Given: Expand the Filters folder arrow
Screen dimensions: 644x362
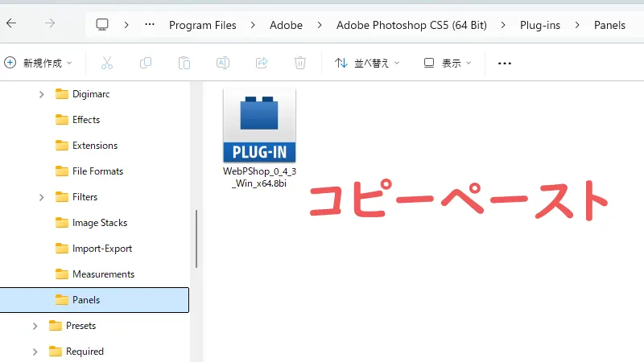Looking at the screenshot, I should [x=41, y=197].
